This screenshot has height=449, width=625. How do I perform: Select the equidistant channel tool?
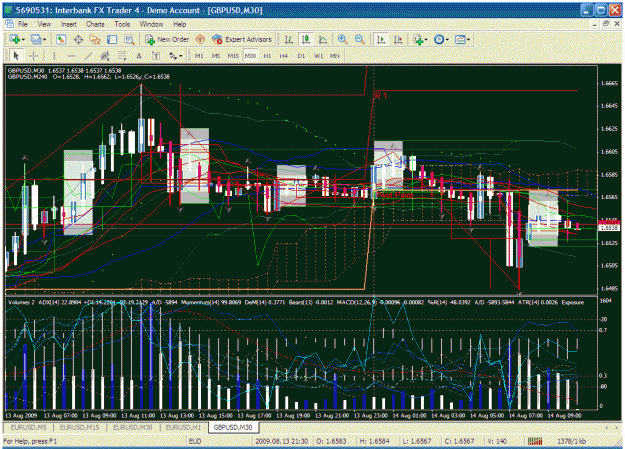point(105,56)
